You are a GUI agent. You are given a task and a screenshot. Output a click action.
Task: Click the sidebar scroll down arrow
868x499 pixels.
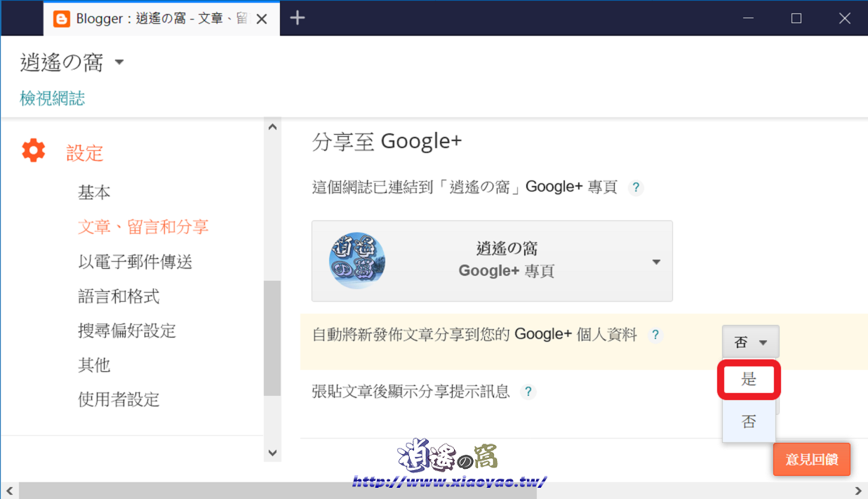point(272,453)
